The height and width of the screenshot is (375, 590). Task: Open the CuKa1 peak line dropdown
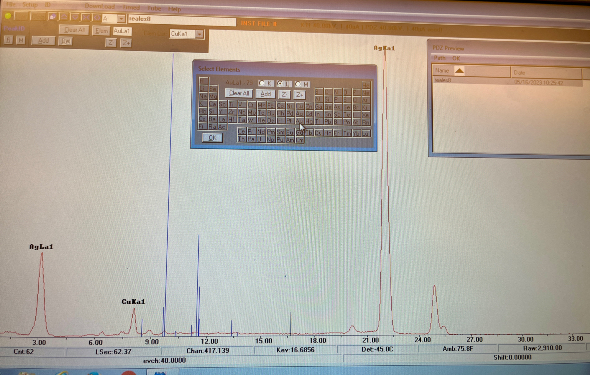(199, 34)
